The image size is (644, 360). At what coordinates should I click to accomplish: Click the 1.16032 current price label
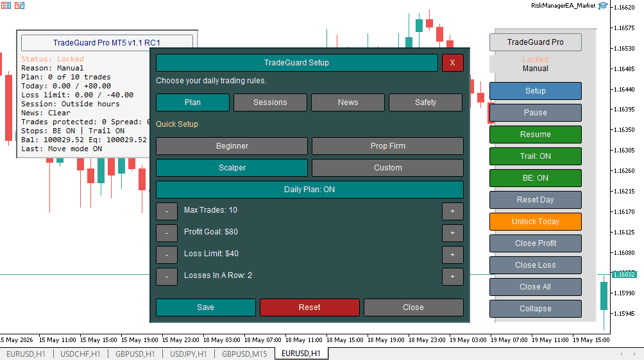pos(624,274)
